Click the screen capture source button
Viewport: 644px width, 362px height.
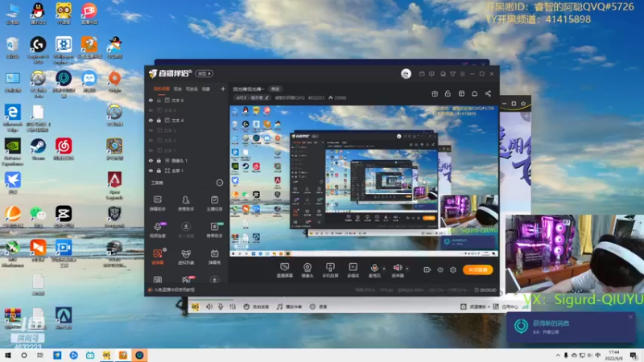pyautogui.click(x=284, y=270)
